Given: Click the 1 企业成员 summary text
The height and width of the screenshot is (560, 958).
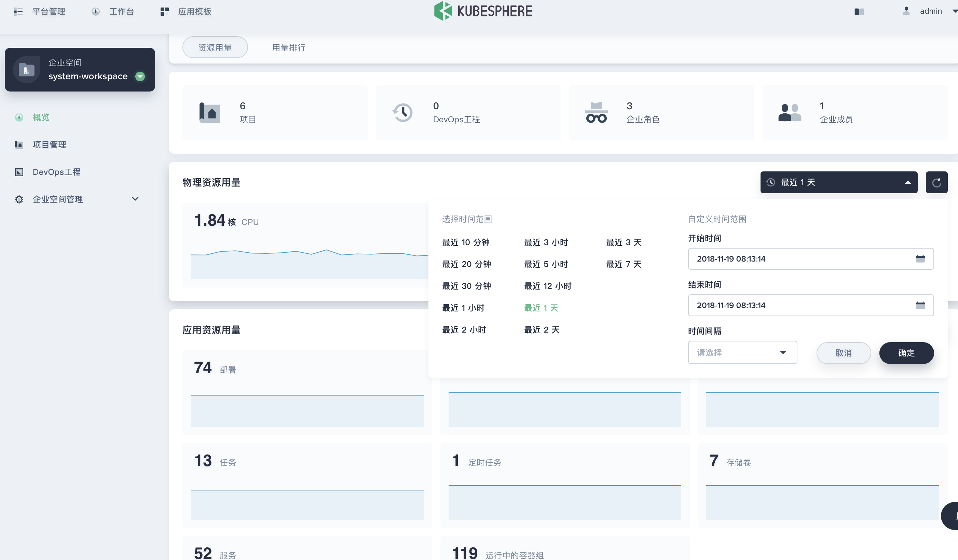Looking at the screenshot, I should 836,112.
